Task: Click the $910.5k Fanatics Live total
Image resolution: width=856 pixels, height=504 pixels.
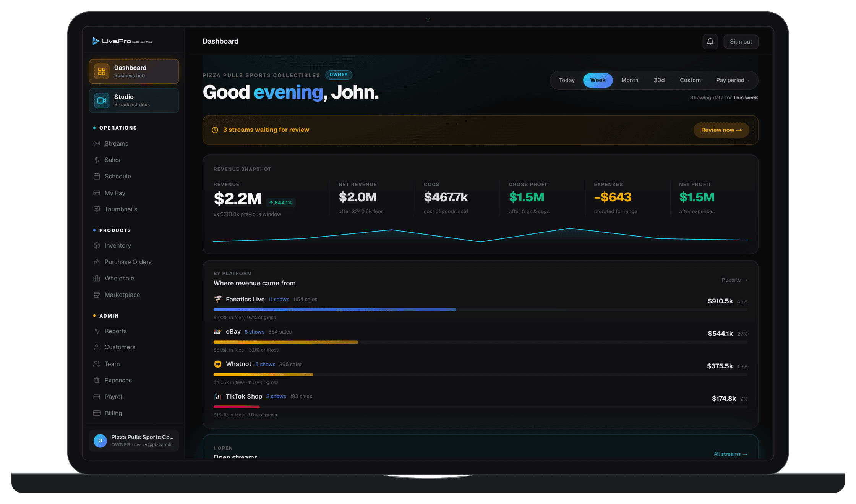Action: pos(720,301)
